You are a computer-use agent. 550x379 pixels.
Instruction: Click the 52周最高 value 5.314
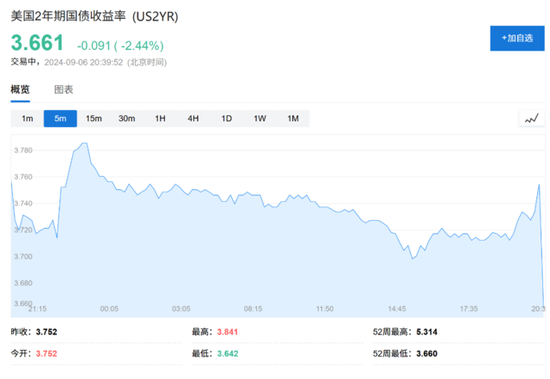[x=427, y=332]
